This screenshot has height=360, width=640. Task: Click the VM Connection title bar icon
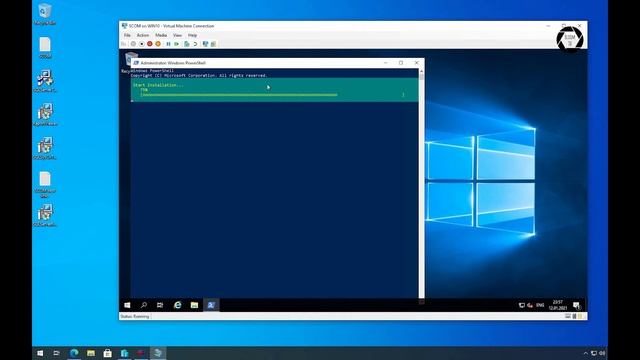[124, 26]
